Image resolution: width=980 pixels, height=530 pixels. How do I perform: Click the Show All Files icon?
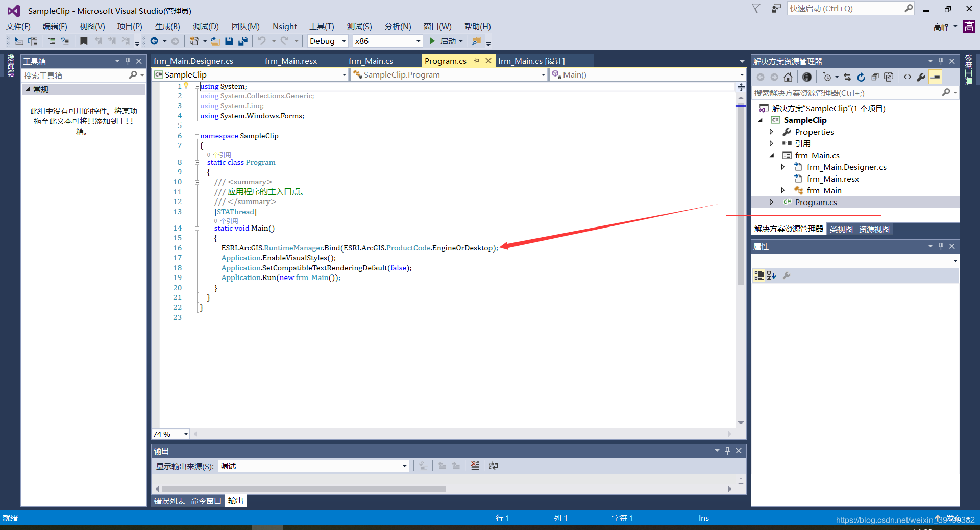coord(889,77)
